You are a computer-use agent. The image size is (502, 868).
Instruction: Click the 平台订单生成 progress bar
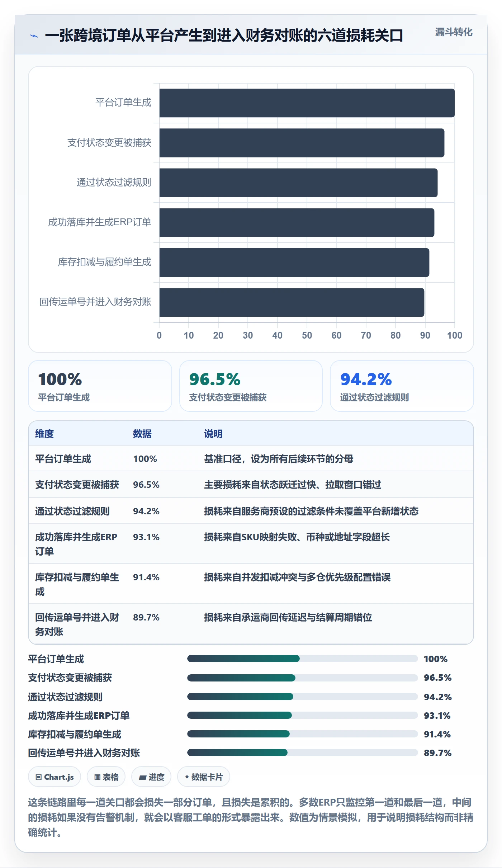tap(303, 659)
